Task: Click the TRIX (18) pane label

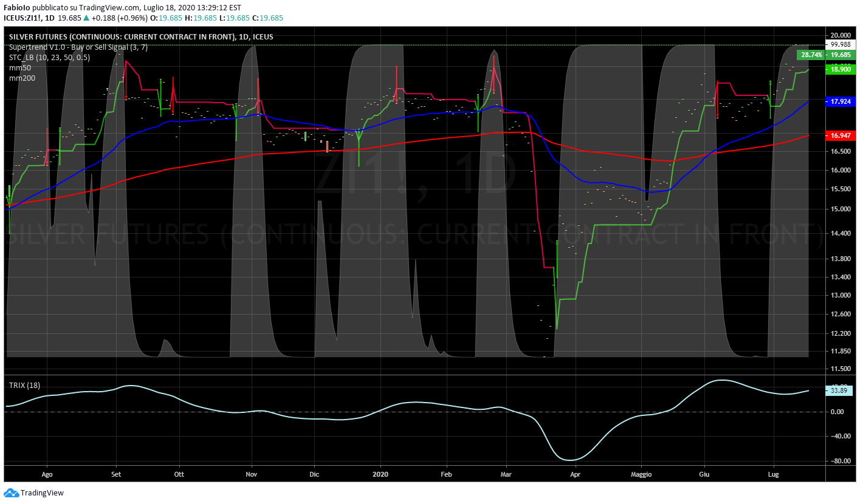Action: (x=24, y=386)
